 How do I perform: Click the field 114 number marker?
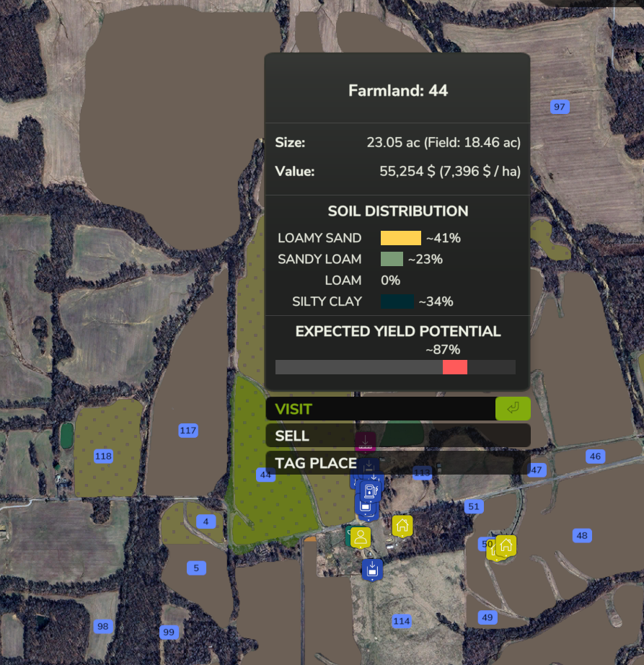click(x=401, y=621)
